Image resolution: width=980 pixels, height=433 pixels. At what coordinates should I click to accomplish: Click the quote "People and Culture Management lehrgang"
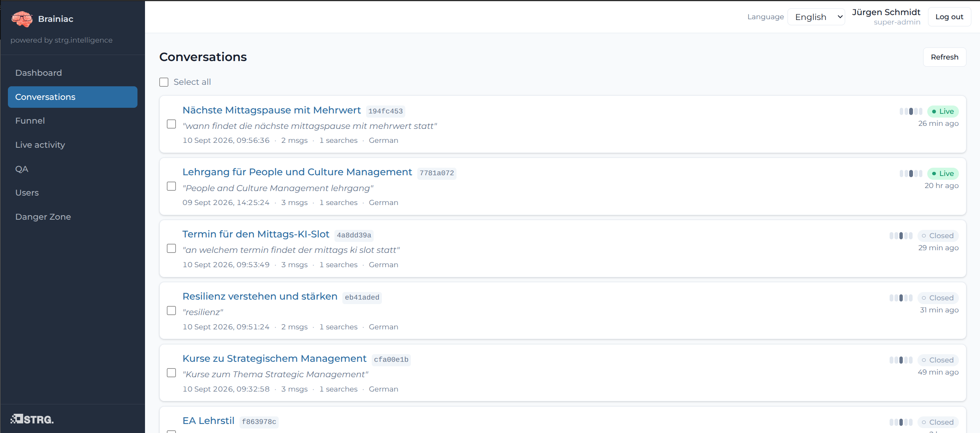click(278, 188)
